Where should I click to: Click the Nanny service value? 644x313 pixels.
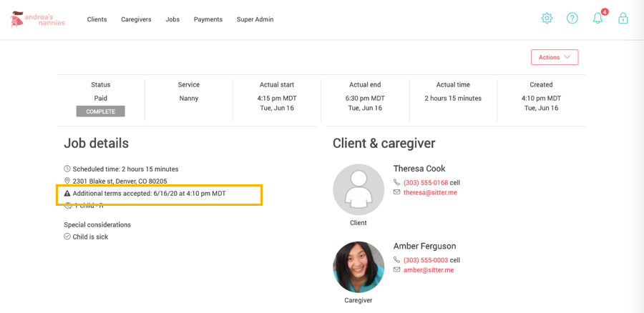(x=188, y=99)
